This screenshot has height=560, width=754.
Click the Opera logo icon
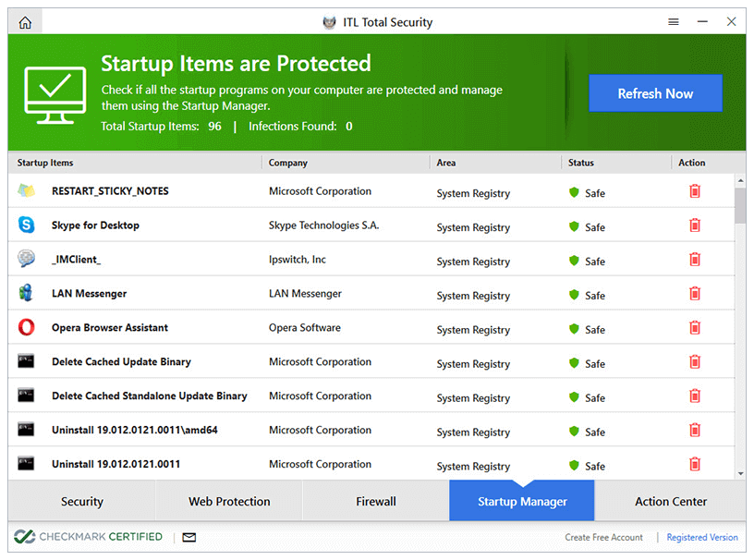(27, 327)
